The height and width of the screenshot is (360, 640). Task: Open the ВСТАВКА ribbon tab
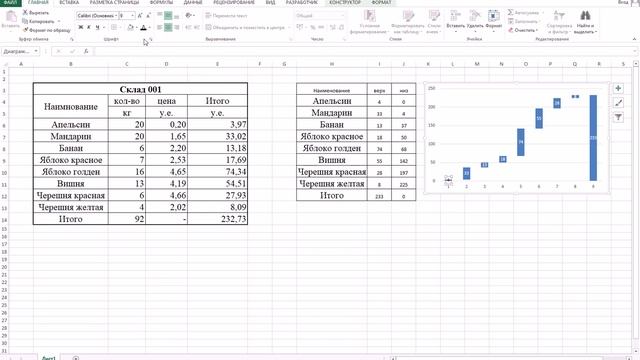tap(69, 2)
